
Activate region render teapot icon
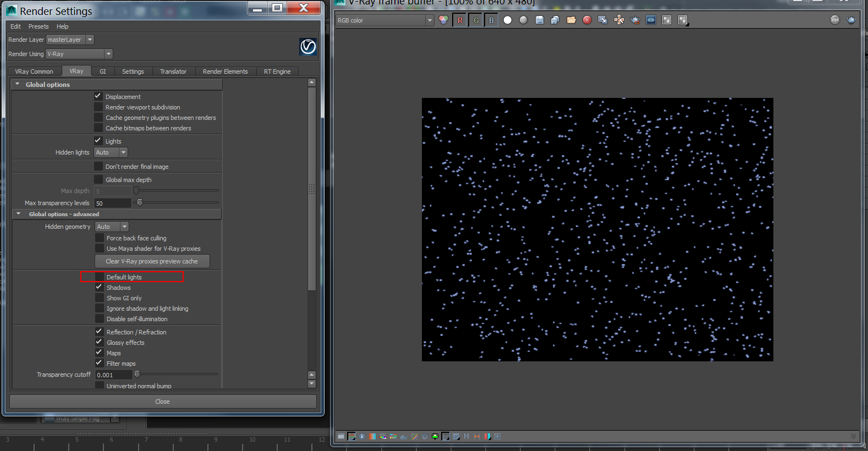635,20
